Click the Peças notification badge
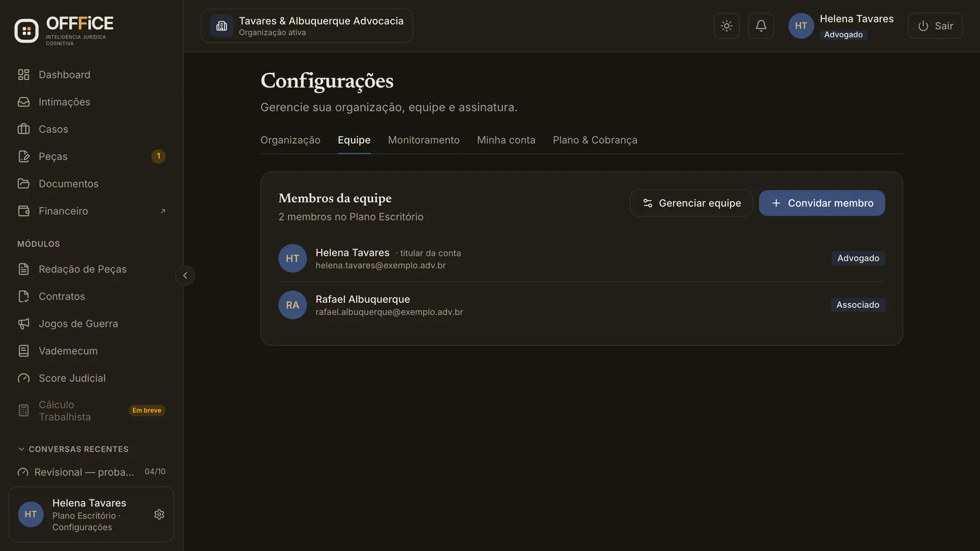The image size is (980, 551). point(159,157)
